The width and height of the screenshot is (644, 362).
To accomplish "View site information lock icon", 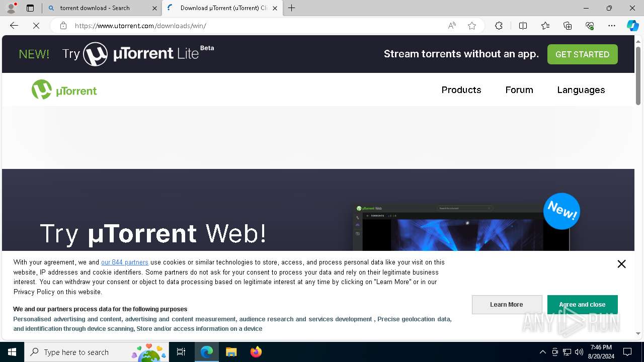I will pyautogui.click(x=63, y=26).
